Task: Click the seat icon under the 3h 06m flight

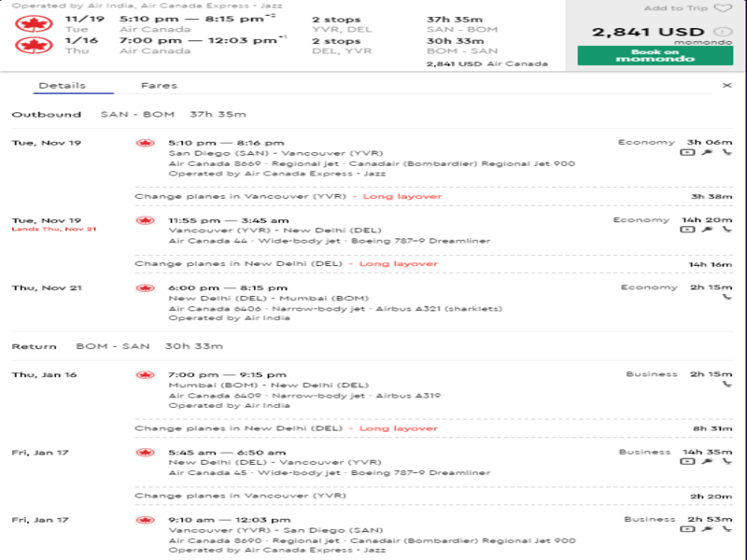Action: (727, 152)
